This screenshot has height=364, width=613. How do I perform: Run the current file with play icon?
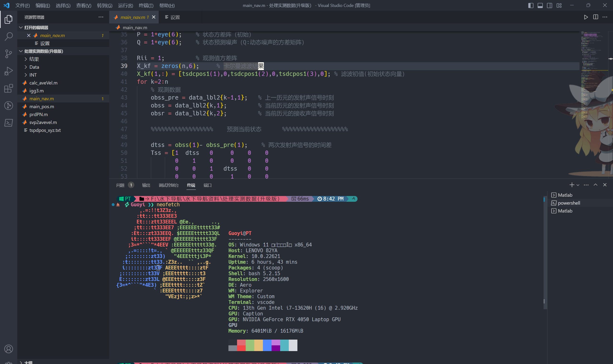(x=586, y=17)
